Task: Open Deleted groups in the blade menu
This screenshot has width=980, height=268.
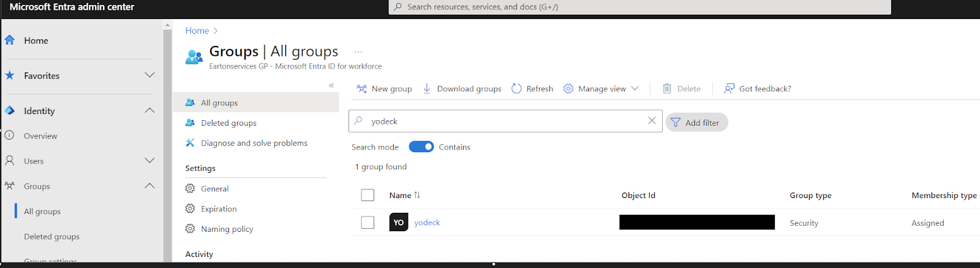Action: pos(228,123)
